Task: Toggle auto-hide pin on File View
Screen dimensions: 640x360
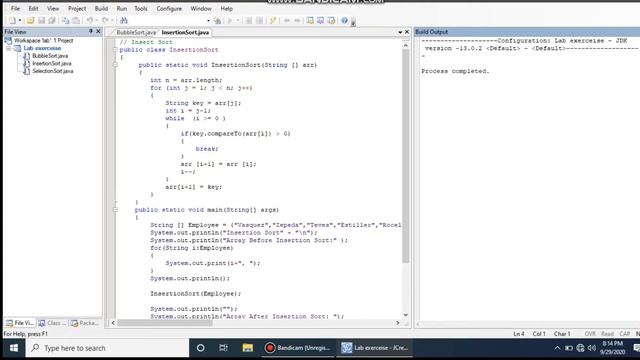Action: (91, 31)
